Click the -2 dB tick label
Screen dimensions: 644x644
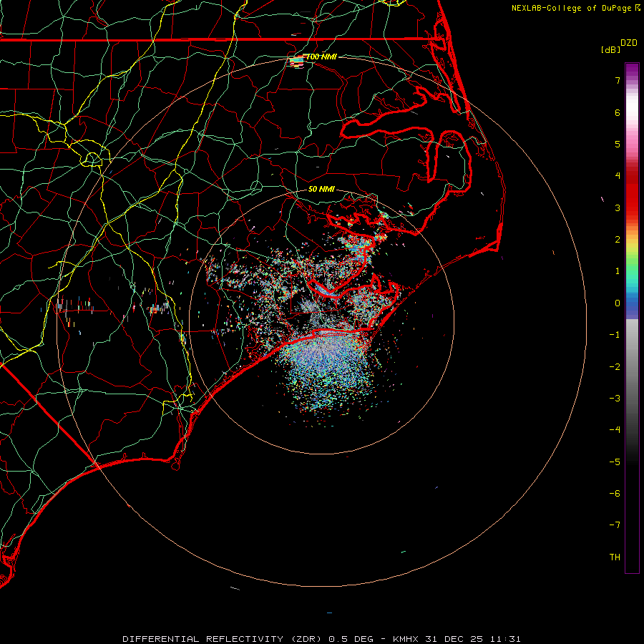coord(615,367)
